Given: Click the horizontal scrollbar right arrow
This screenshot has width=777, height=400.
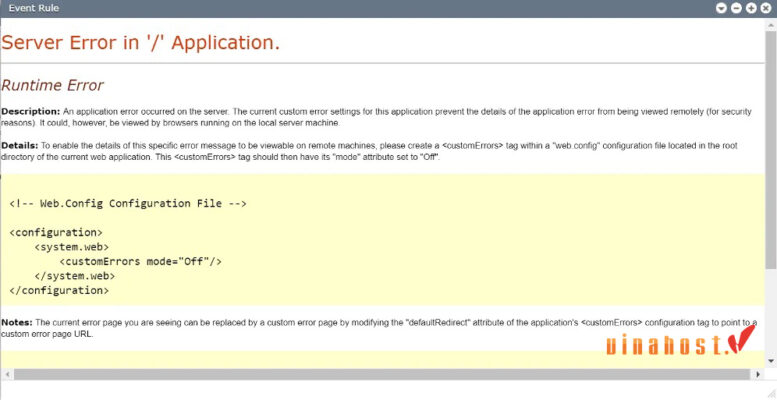Looking at the screenshot, I should pos(758,374).
